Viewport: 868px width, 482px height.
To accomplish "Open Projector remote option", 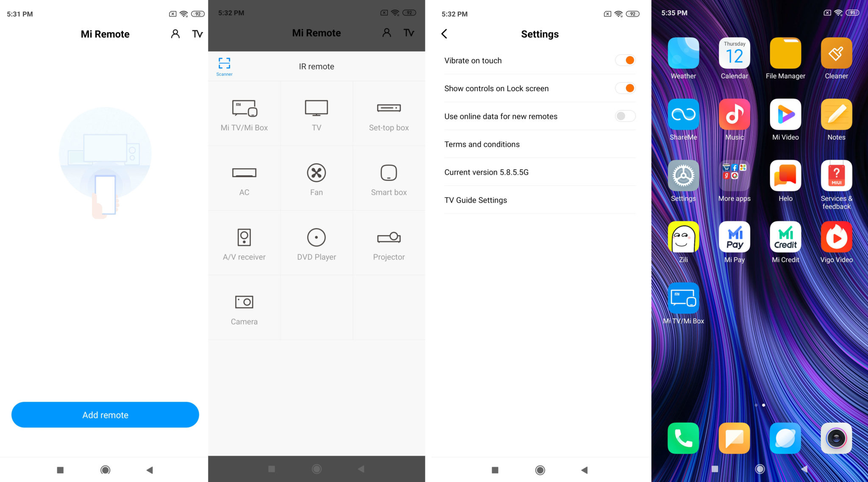I will click(x=389, y=244).
